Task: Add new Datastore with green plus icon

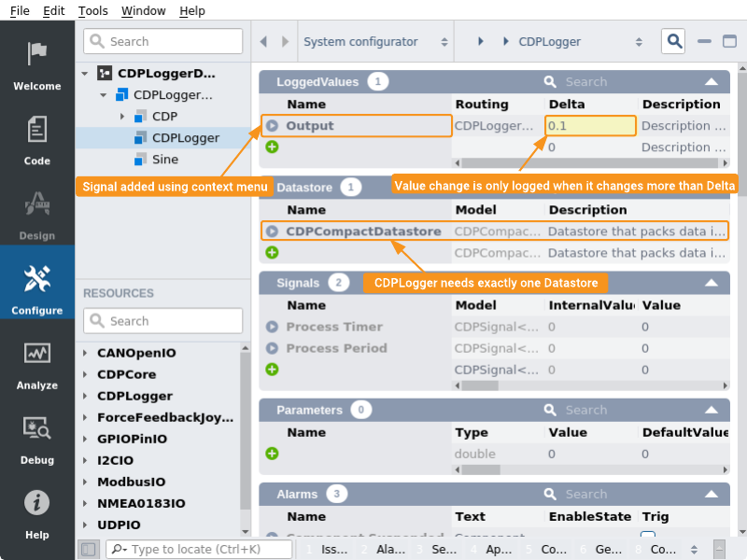Action: (272, 252)
